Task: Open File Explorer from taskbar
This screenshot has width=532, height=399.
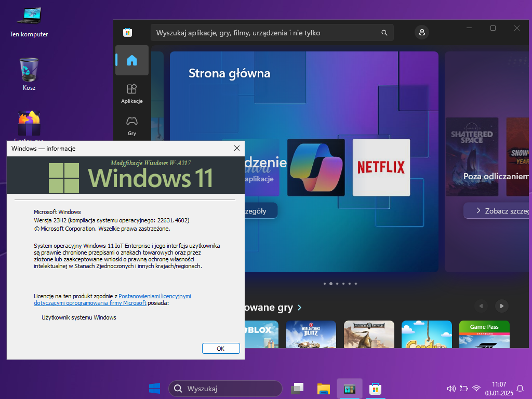Action: [x=324, y=389]
